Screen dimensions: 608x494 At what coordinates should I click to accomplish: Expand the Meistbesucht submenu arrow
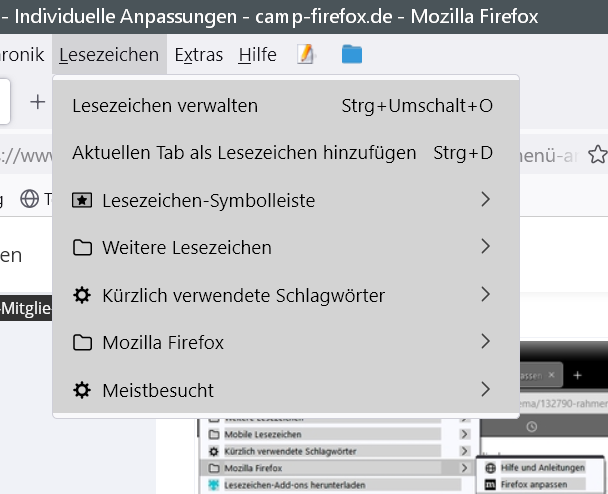coord(485,389)
